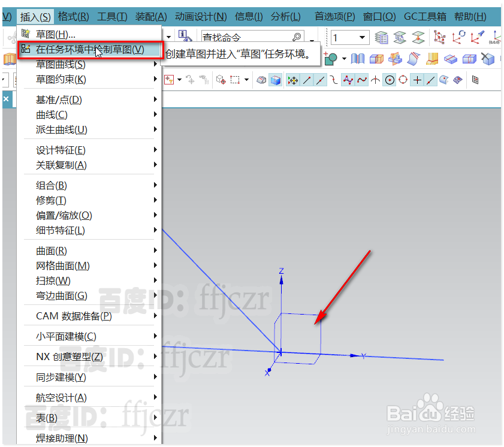Click the WCS Dynamics icon
Screen dimensions: 504x447
(439, 37)
